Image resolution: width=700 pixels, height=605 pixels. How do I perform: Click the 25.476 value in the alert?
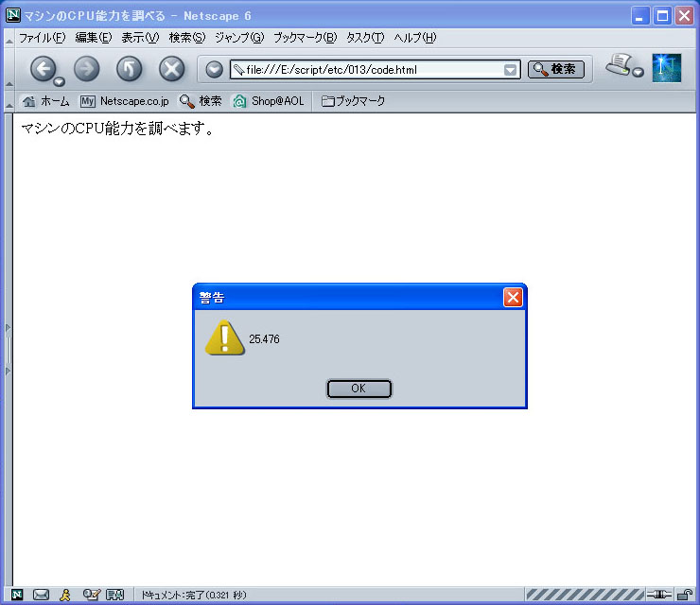tap(264, 339)
